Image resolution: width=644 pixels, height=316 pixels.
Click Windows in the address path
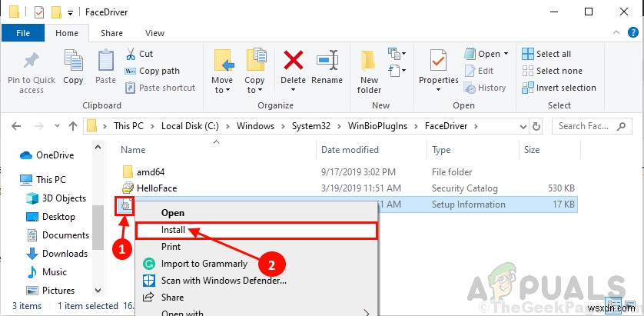tap(255, 126)
